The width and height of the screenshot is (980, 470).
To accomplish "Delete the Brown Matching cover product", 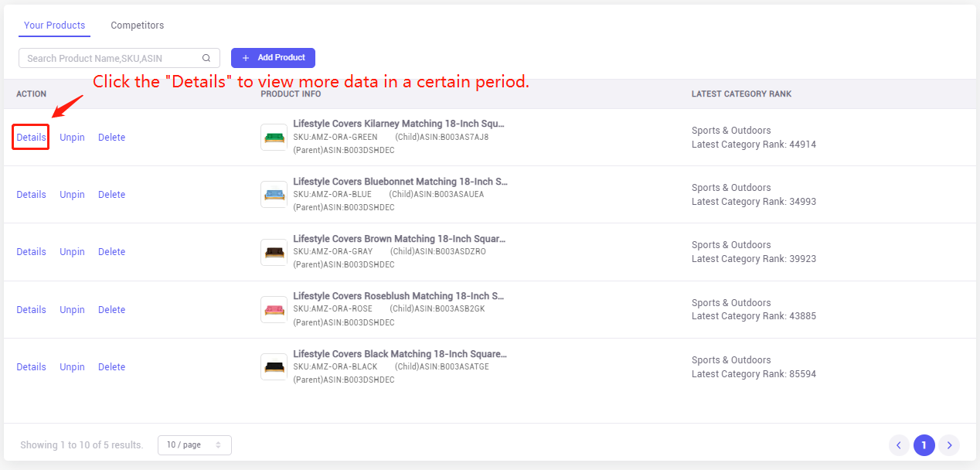I will point(111,252).
